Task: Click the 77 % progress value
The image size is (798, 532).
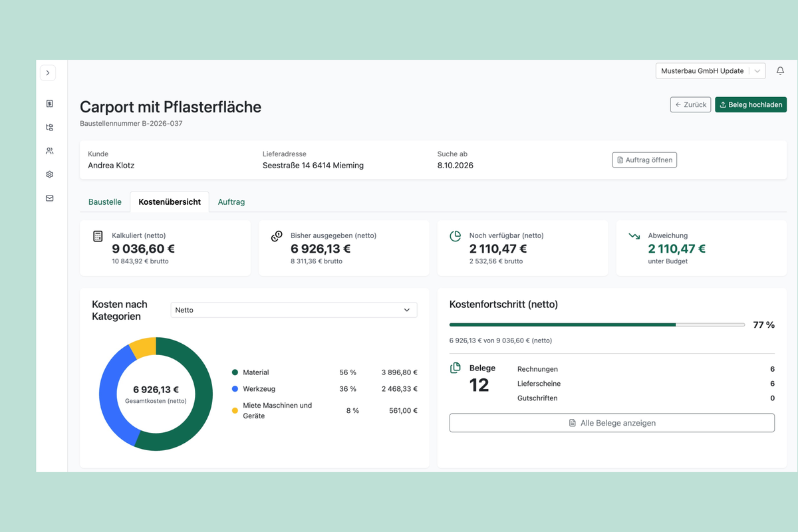Action: coord(764,325)
